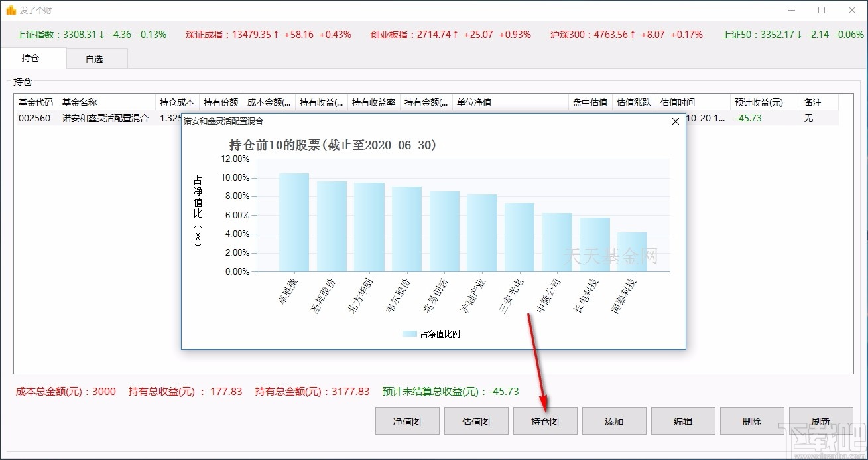
Task: Click the 单位净值 column header
Action: click(x=471, y=102)
